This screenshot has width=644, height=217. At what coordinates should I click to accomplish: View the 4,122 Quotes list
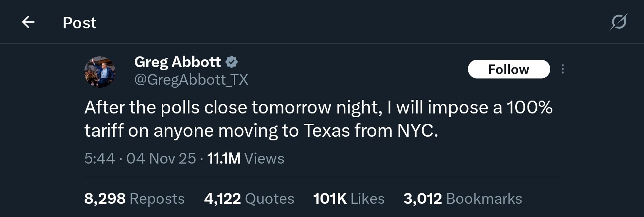[x=249, y=199]
